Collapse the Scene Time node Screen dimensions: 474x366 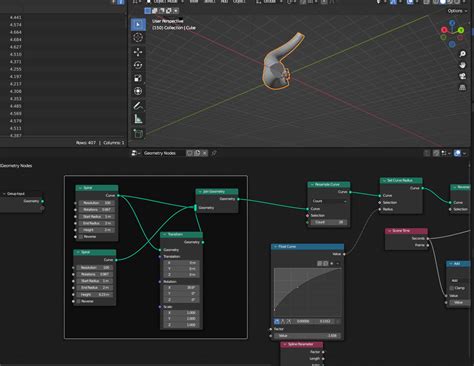[389, 231]
